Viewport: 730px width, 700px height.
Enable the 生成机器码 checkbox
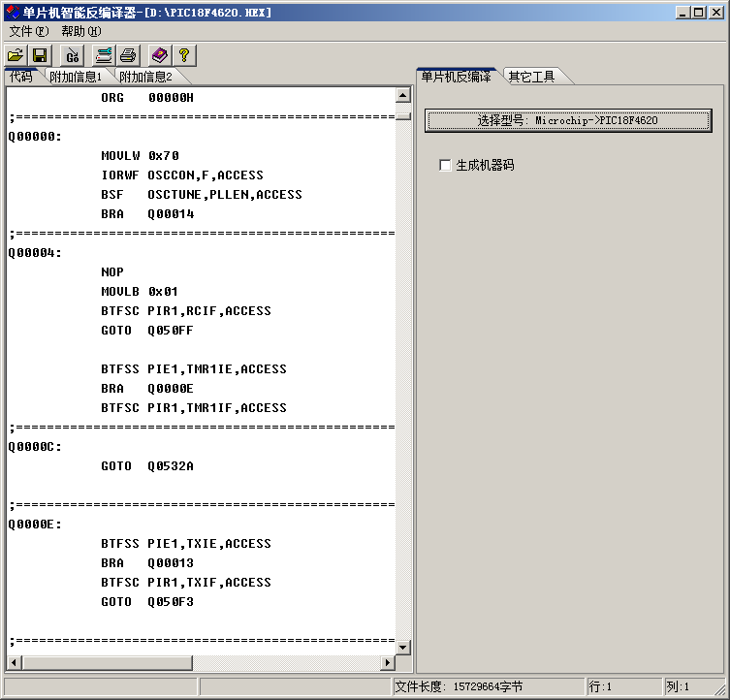[445, 166]
